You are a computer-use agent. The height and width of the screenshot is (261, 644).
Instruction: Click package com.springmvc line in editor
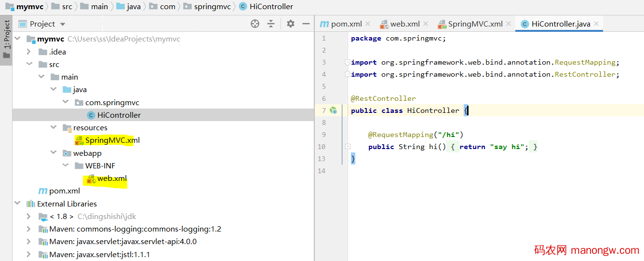[x=399, y=38]
